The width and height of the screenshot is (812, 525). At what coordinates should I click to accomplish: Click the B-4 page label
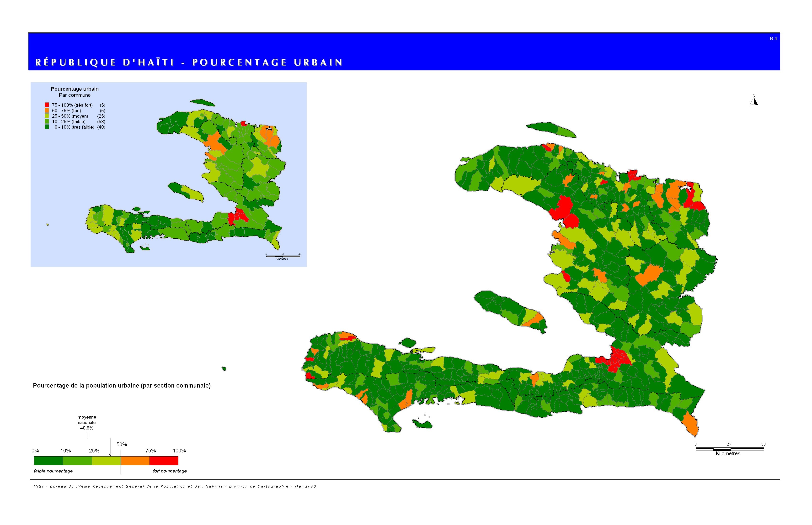(x=773, y=38)
